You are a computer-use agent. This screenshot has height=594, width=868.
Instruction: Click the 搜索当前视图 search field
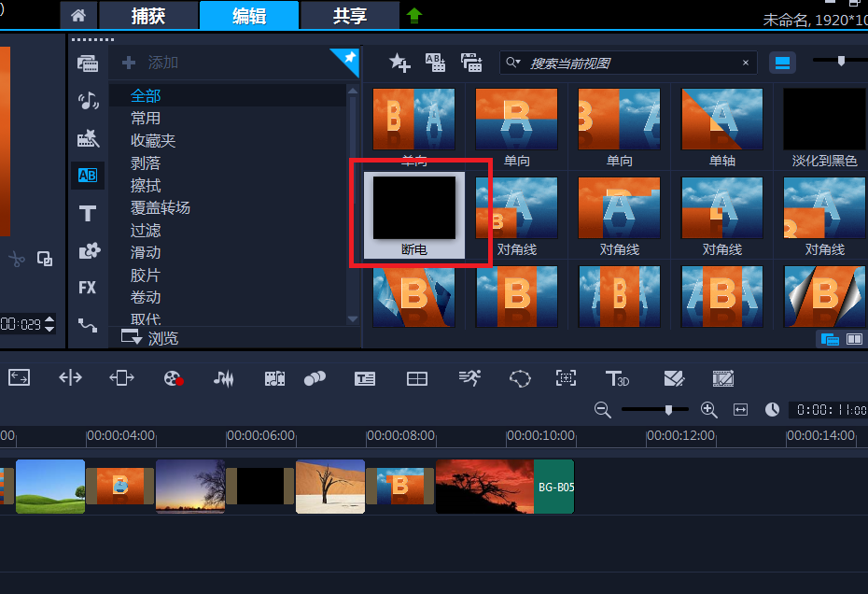click(628, 63)
